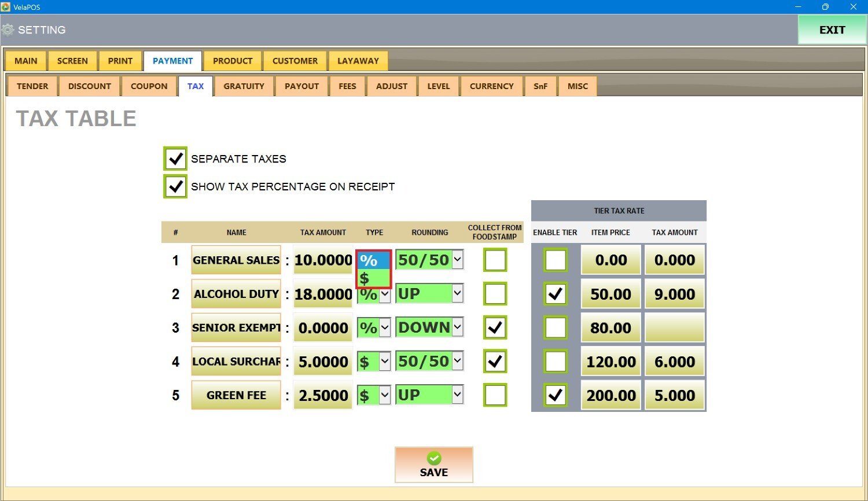
Task: Open the Discount sub-tab
Action: 89,86
